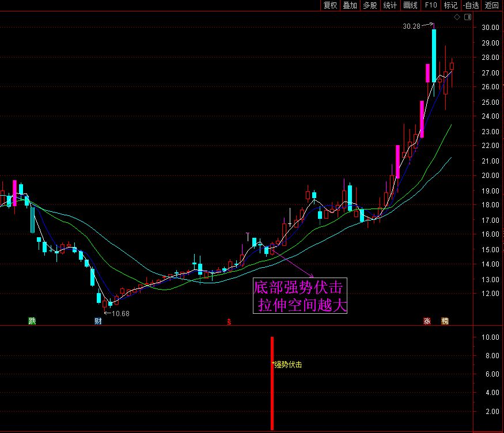
Task: Toggle the side panel icon near top right
Action: pos(468,17)
